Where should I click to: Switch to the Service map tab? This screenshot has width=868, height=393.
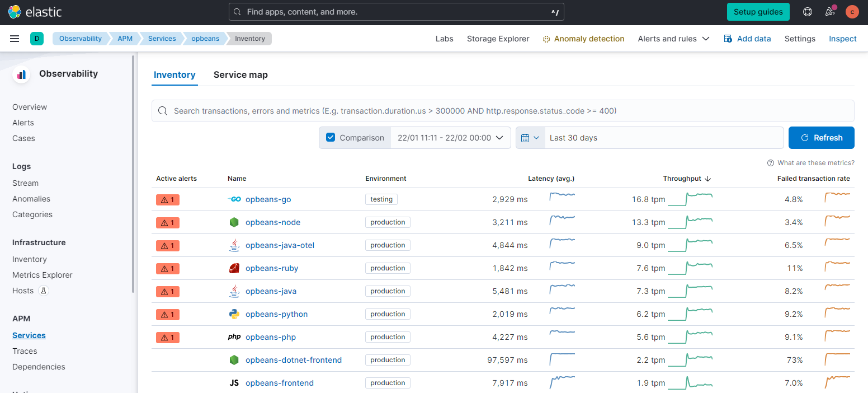[x=240, y=75]
